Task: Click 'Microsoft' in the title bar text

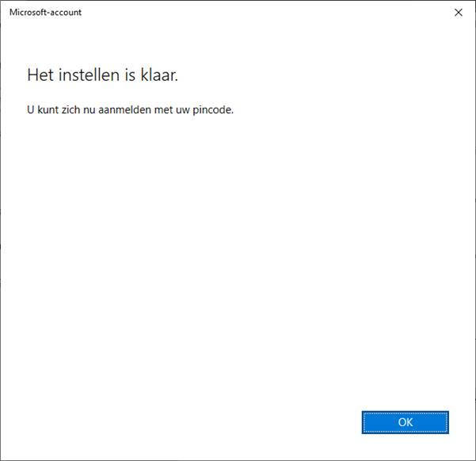Action: point(28,13)
